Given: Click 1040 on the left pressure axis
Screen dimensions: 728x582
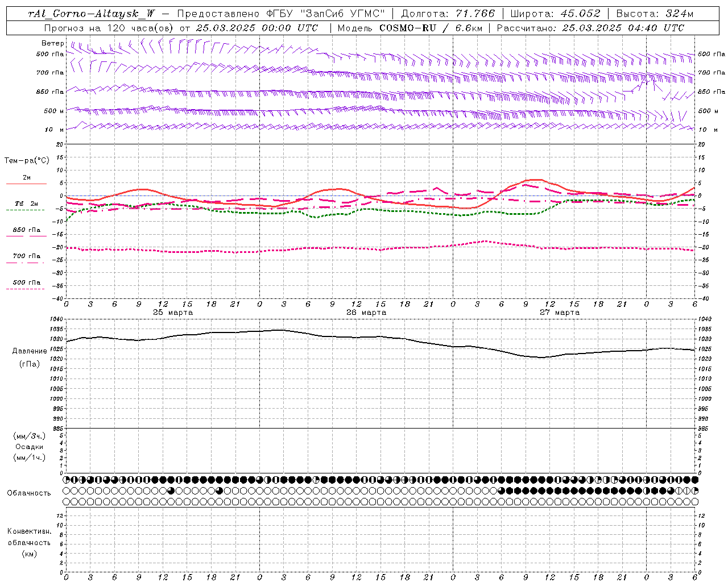Looking at the screenshot, I should (57, 319).
